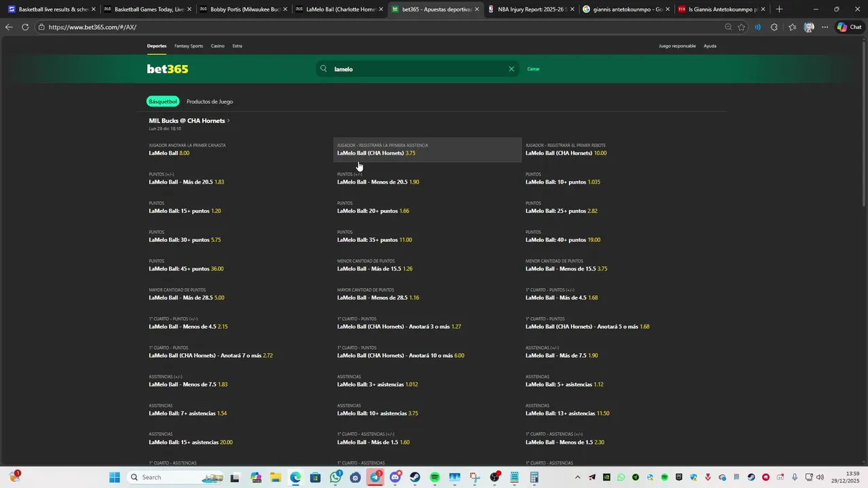Open Discord from the taskbar
The height and width of the screenshot is (488, 868).
coord(395,477)
